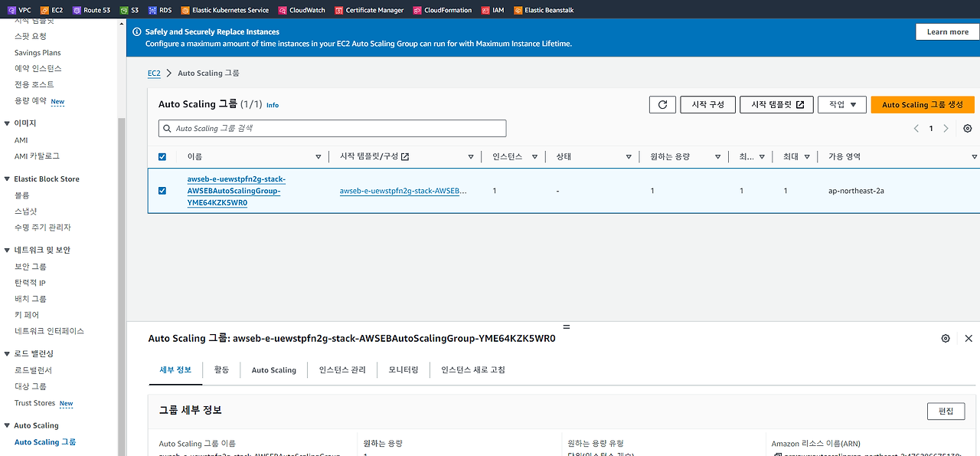
Task: Open Auto Scaling 그룹 in sidebar
Action: (x=45, y=442)
